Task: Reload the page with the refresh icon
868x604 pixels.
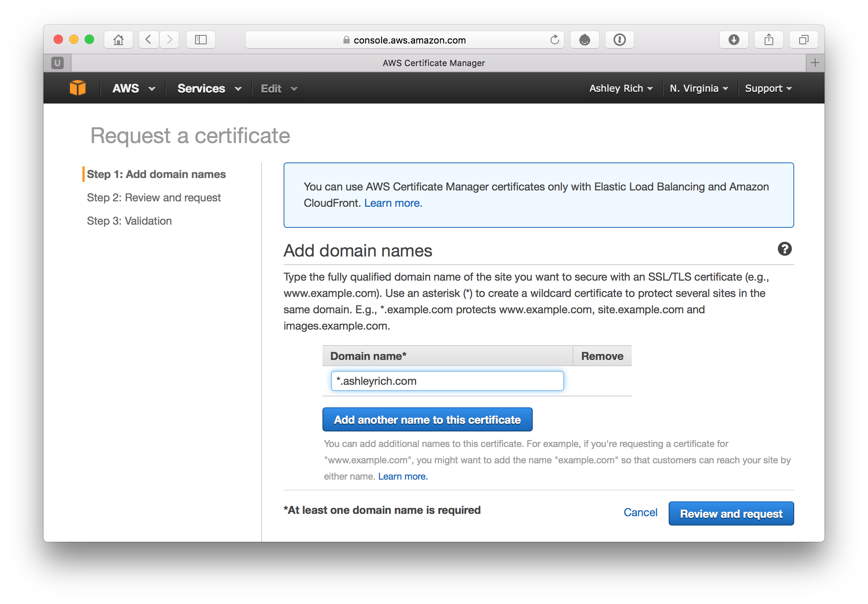Action: click(554, 40)
